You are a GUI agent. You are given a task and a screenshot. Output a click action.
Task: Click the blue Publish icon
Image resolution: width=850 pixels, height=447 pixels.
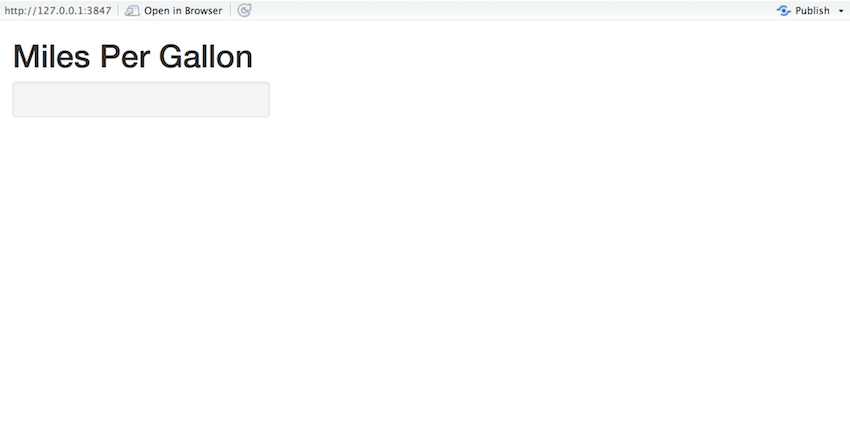784,10
